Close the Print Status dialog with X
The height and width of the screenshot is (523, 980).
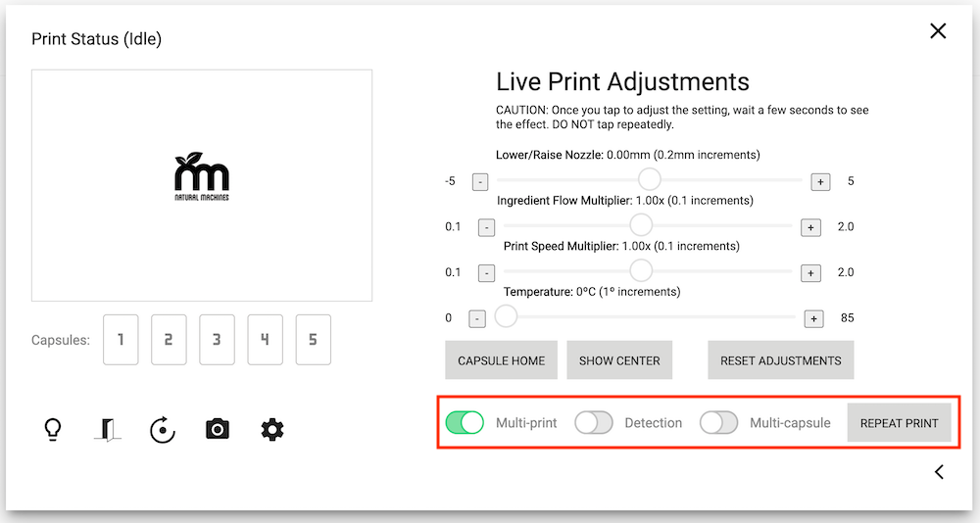(938, 31)
